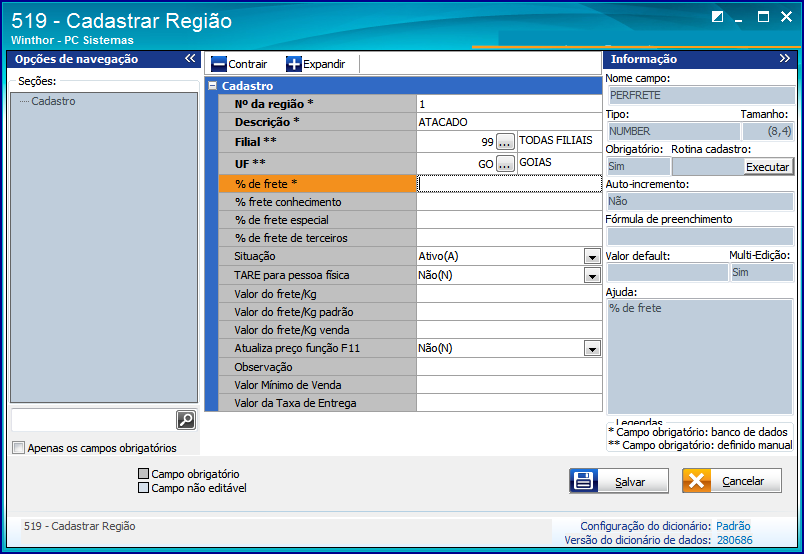Collapse the navigation options panel
The height and width of the screenshot is (554, 804).
190,58
